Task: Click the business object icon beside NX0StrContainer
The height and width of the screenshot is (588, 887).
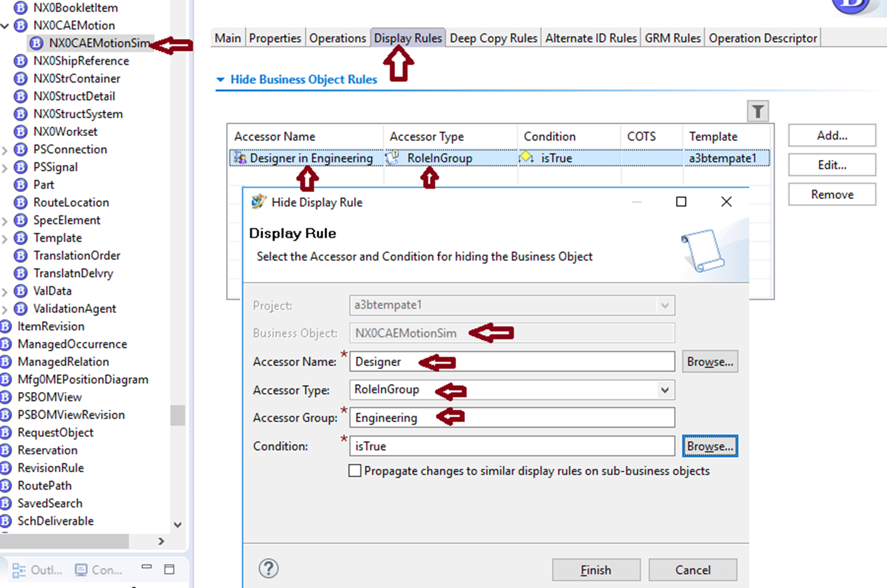Action: (x=21, y=79)
